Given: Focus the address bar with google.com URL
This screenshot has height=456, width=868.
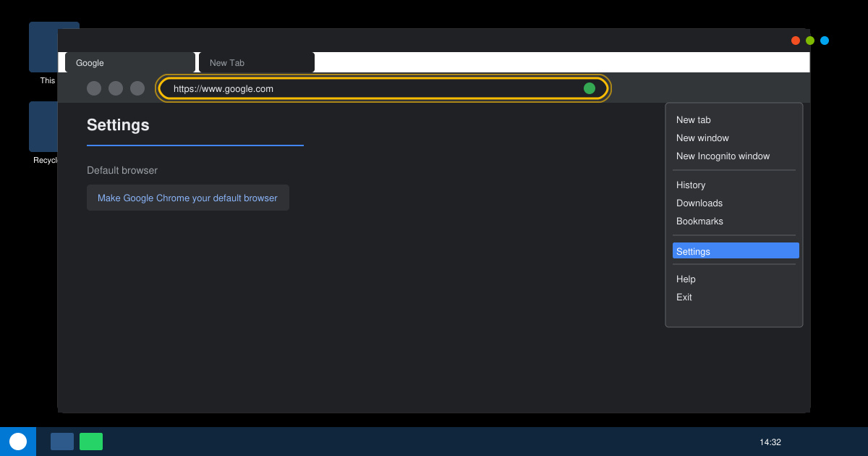Looking at the screenshot, I should click(383, 88).
